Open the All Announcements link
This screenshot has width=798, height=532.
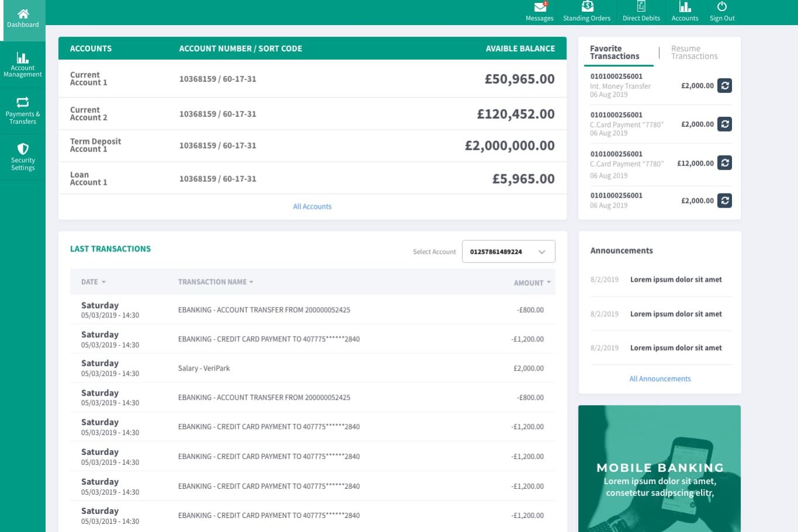click(x=659, y=379)
